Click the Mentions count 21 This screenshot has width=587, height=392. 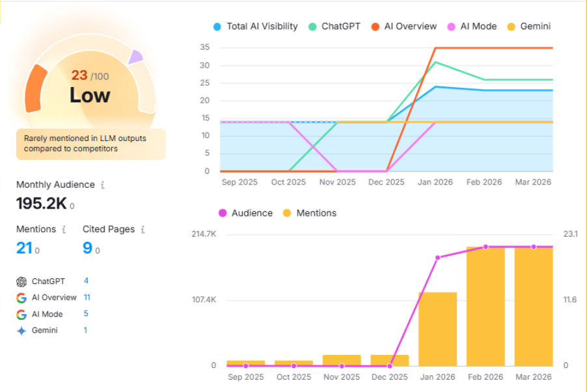pos(24,248)
